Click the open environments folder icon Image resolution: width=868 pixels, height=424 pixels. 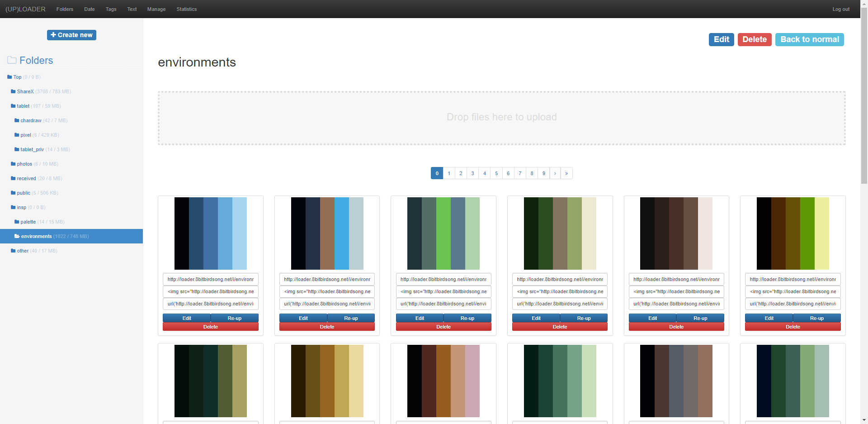(x=17, y=236)
